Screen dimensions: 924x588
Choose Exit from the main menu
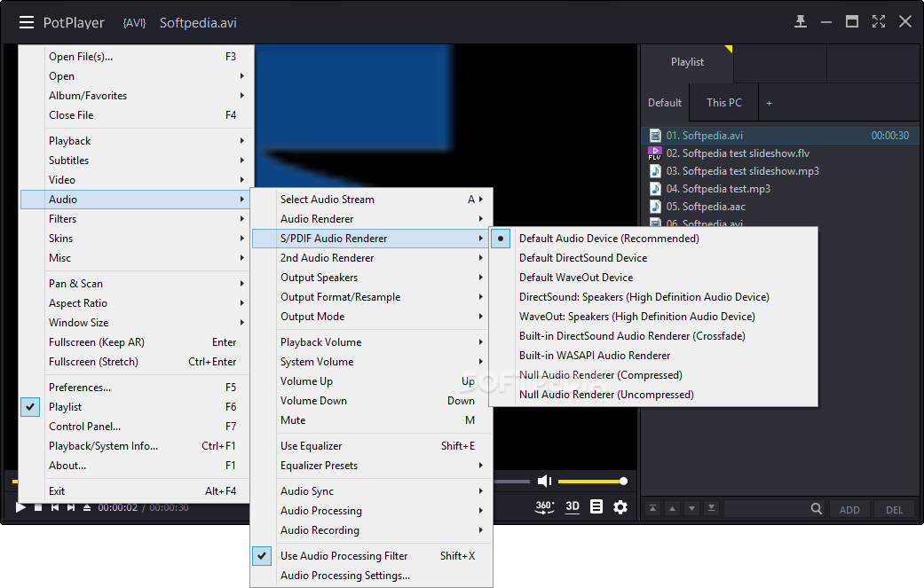135,490
